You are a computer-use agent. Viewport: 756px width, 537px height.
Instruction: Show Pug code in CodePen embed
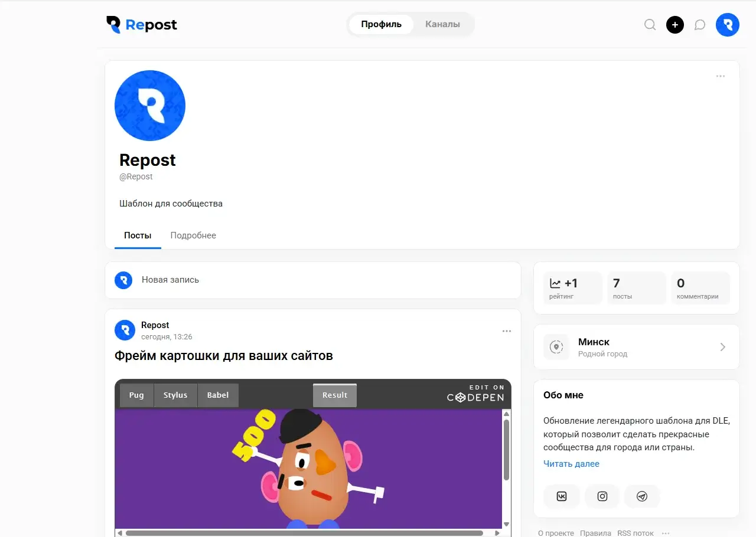click(136, 395)
